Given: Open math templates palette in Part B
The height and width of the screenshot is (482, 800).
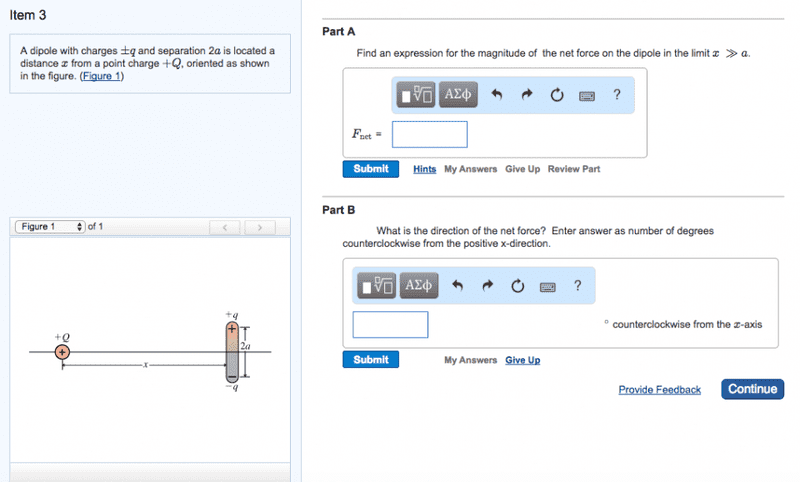Looking at the screenshot, I should [378, 286].
